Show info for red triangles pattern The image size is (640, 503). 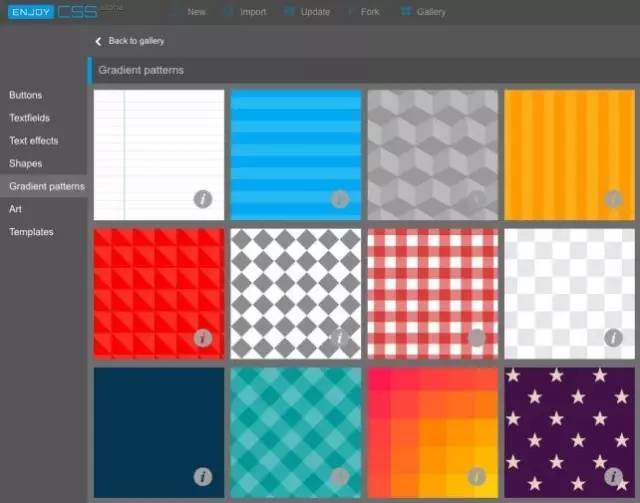coord(203,338)
